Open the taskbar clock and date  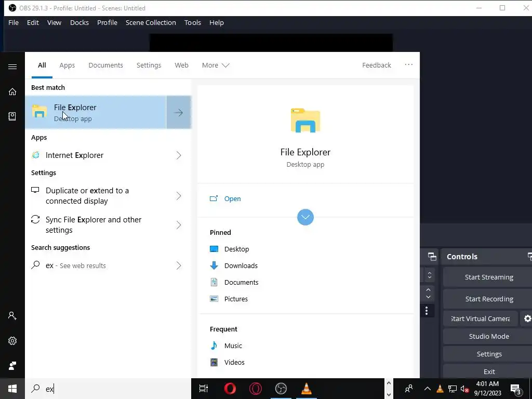487,389
